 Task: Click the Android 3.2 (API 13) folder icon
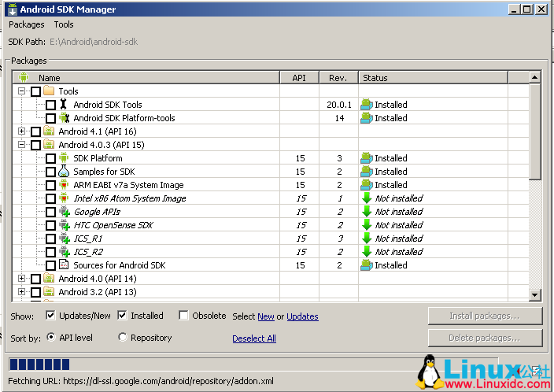click(49, 291)
